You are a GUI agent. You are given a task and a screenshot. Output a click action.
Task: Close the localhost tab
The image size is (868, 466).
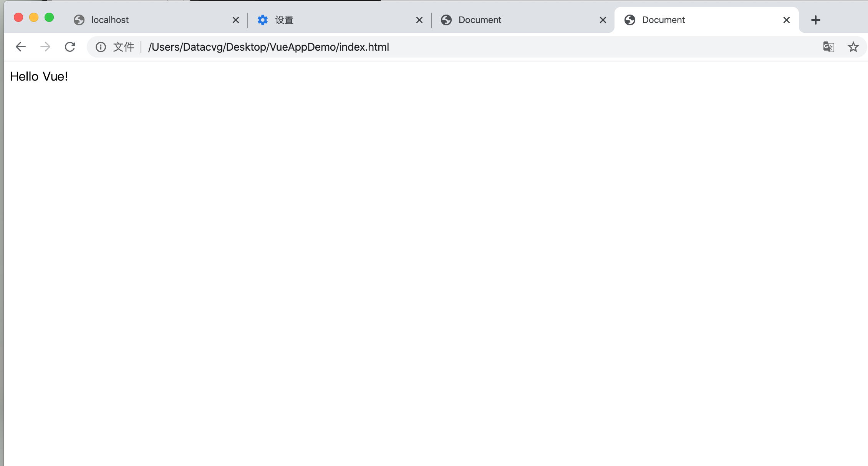click(235, 20)
